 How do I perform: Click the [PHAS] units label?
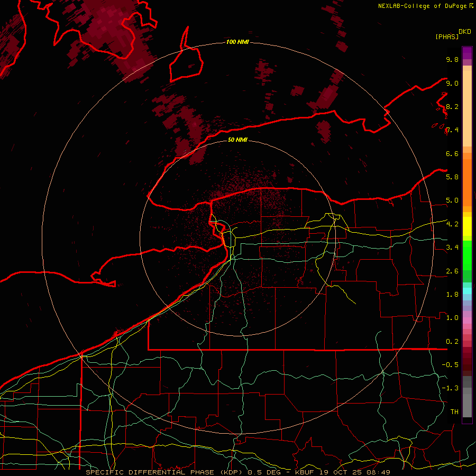446,36
